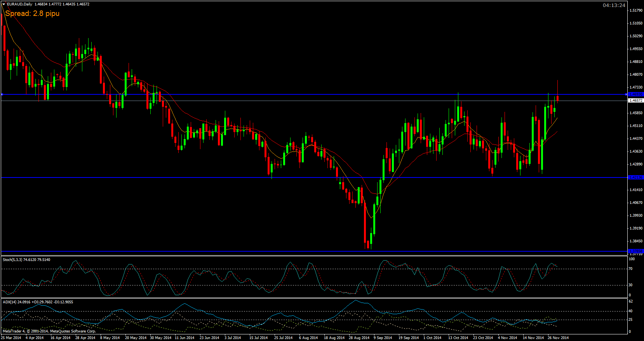Click the 25 Mar 2014 date label
The image size is (644, 341).
[x=11, y=338]
